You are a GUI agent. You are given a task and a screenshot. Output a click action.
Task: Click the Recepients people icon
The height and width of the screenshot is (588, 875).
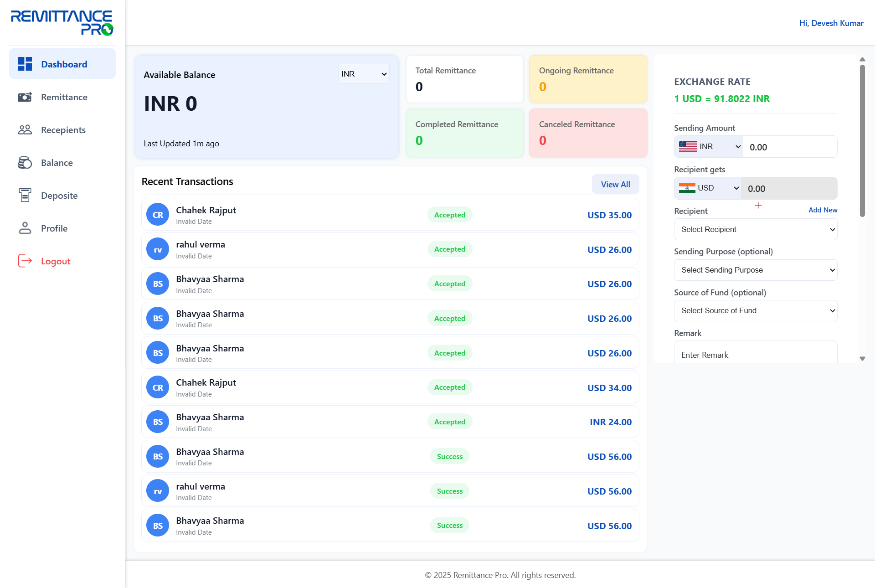[x=25, y=130]
